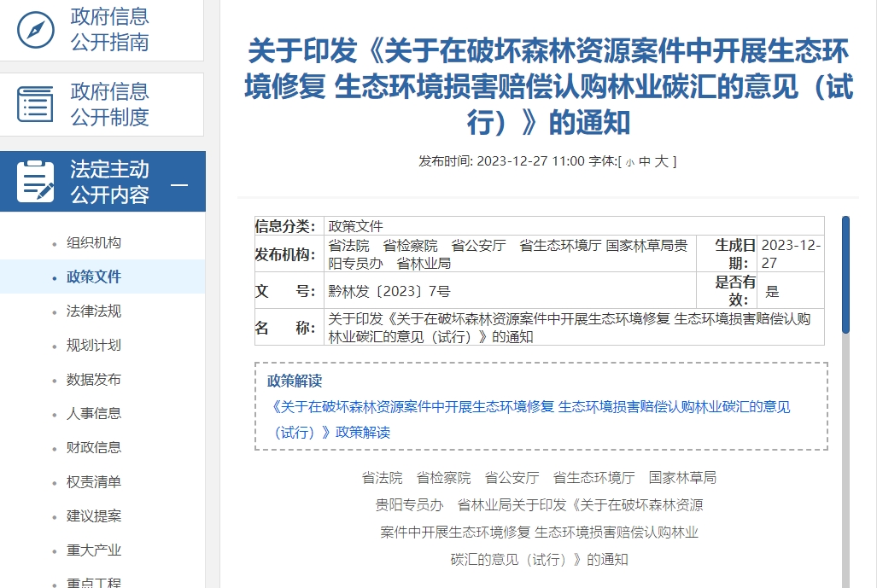877x588 pixels.
Task: Click the 文号: label
Action: (285, 291)
